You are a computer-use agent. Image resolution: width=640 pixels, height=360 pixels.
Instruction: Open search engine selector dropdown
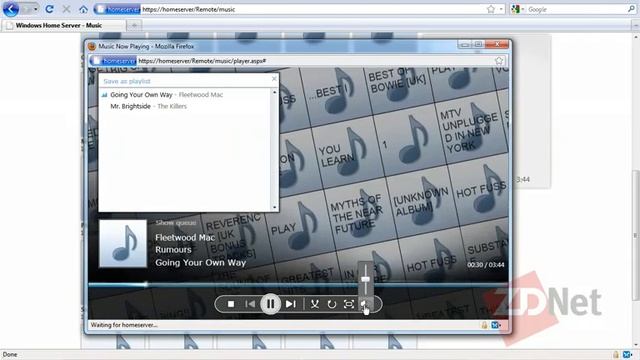[518, 9]
